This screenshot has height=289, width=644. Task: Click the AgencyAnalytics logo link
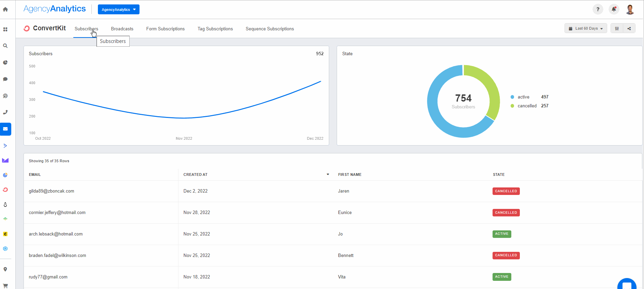click(x=55, y=9)
